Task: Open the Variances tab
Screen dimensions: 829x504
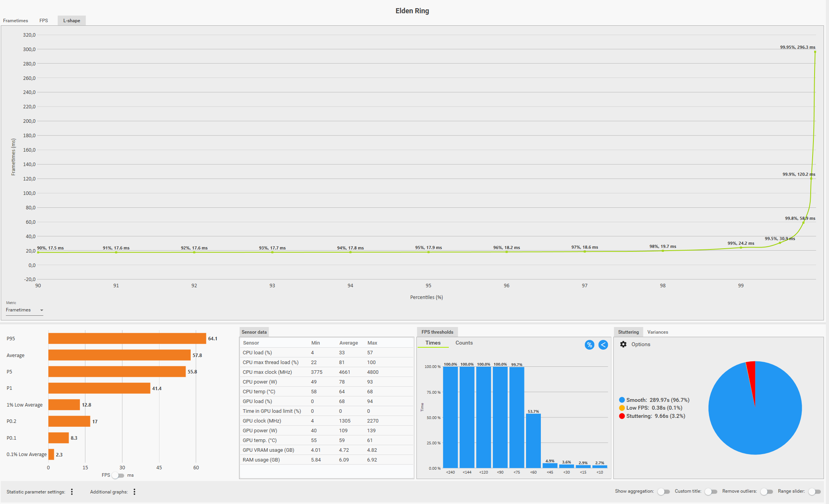Action: pyautogui.click(x=657, y=332)
